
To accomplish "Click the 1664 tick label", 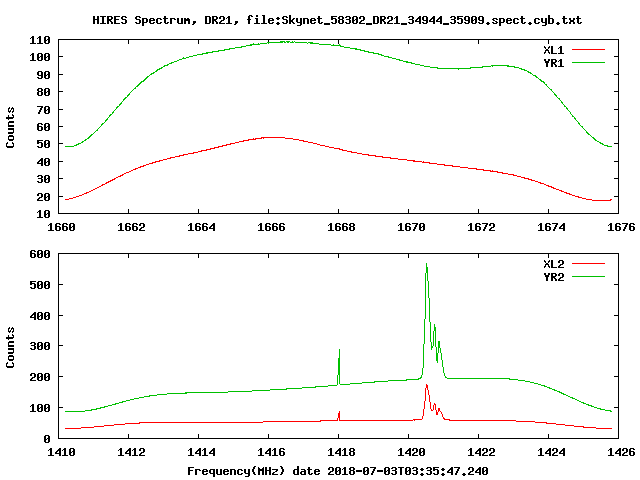I will tap(201, 227).
